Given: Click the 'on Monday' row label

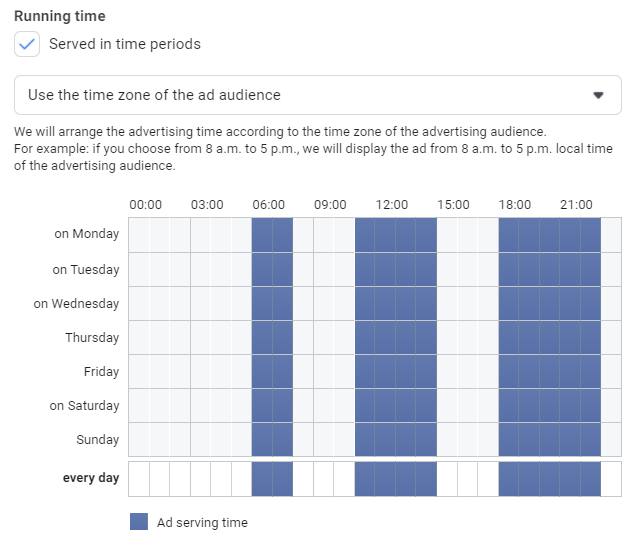Looking at the screenshot, I should (86, 234).
